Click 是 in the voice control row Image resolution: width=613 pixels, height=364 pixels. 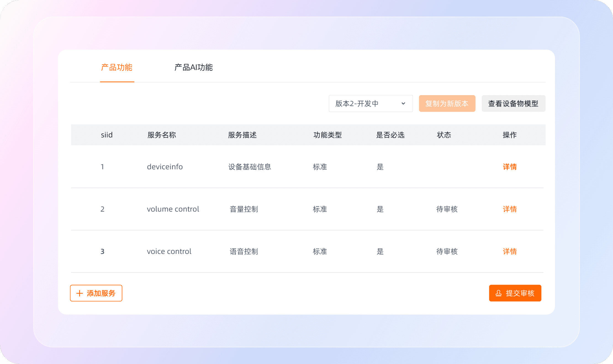[x=380, y=251]
